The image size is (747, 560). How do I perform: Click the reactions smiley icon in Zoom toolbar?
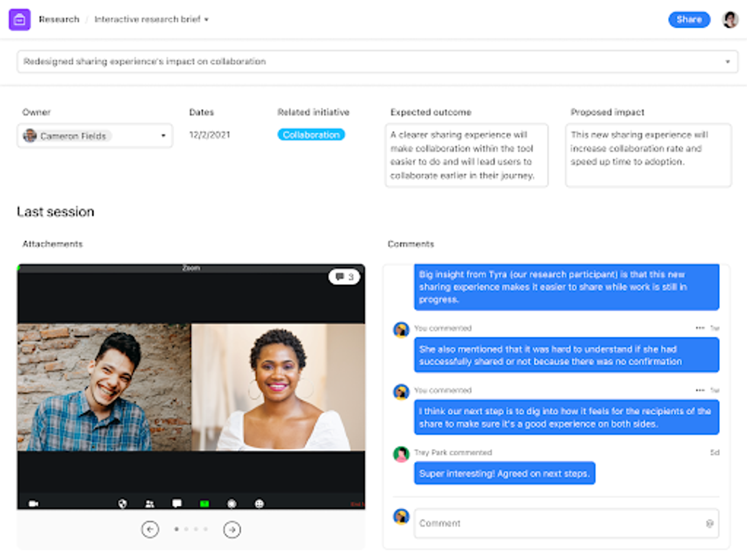click(260, 504)
